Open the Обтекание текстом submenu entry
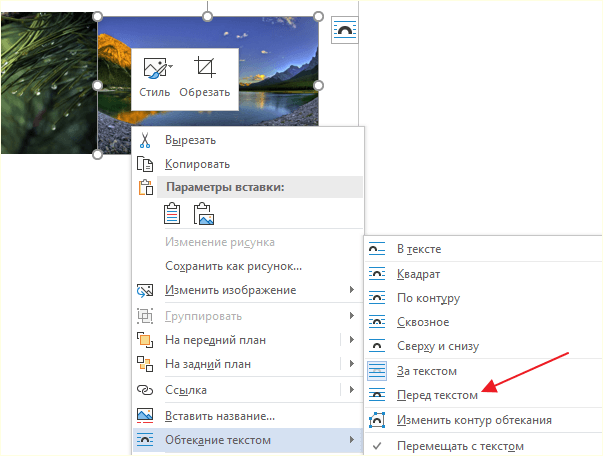The image size is (603, 456). pyautogui.click(x=248, y=440)
